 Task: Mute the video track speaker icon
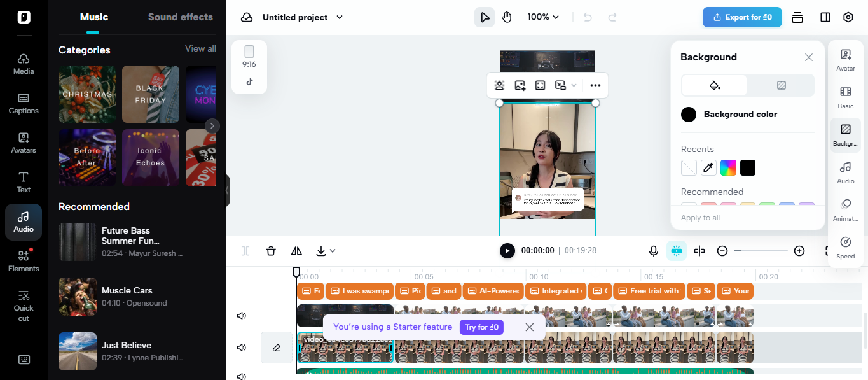(x=241, y=315)
